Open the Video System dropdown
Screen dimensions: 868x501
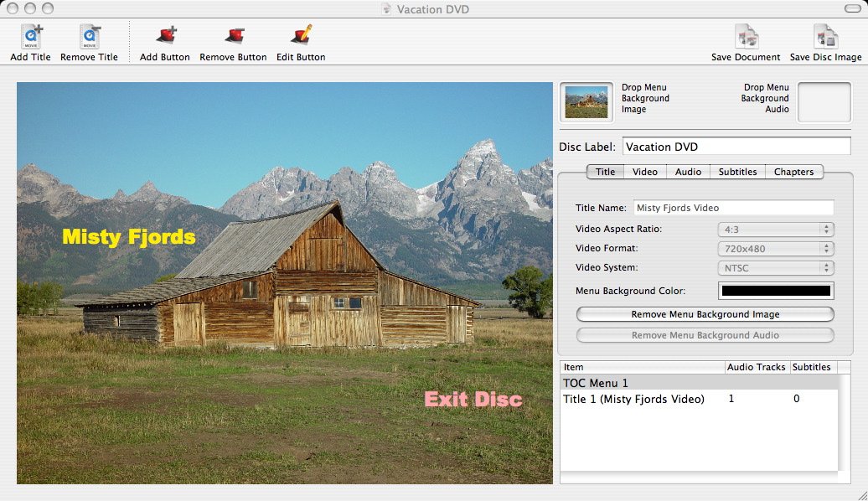click(776, 268)
